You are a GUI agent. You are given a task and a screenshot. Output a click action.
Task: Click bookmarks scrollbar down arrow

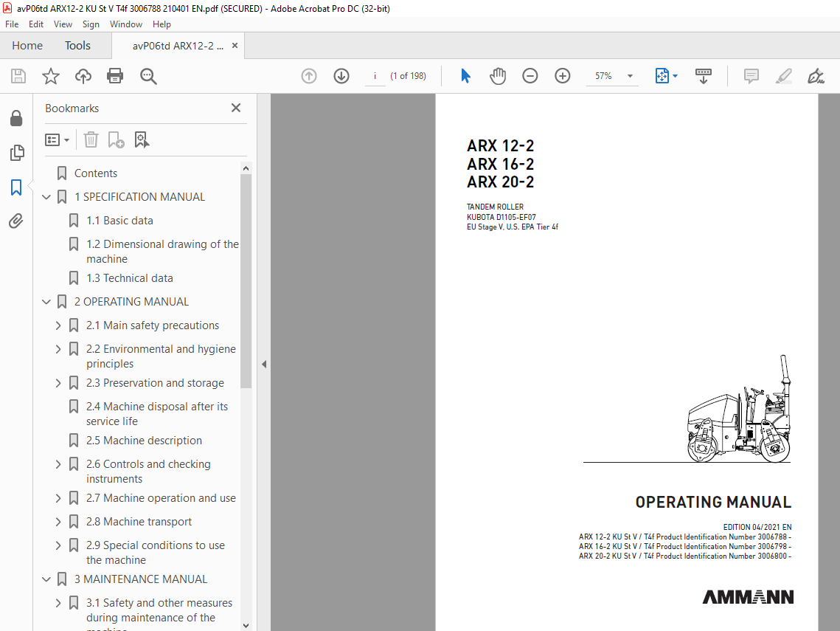(x=246, y=626)
